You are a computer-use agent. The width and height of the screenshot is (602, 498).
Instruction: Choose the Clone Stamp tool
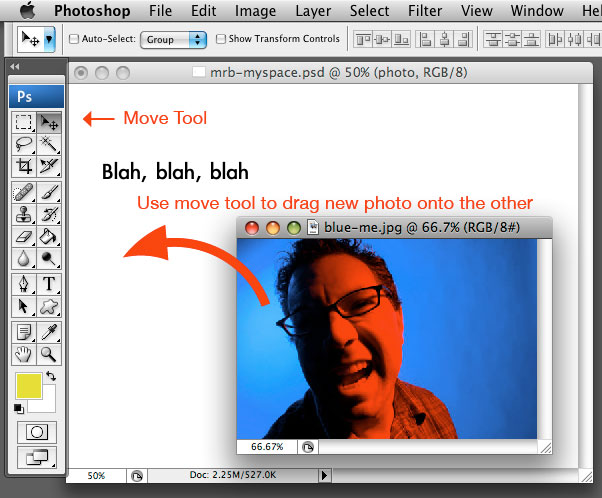coord(24,214)
